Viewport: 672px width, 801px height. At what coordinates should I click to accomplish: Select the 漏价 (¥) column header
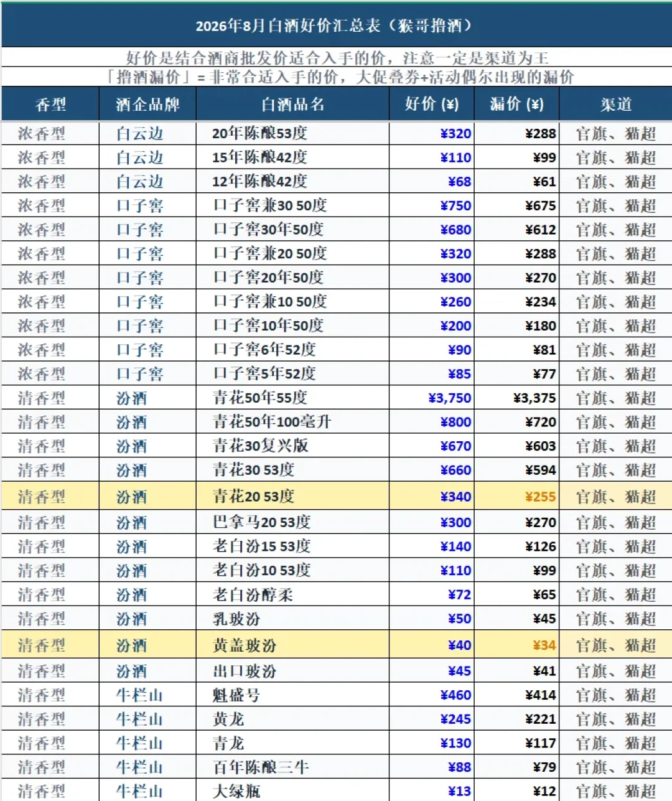pos(516,104)
